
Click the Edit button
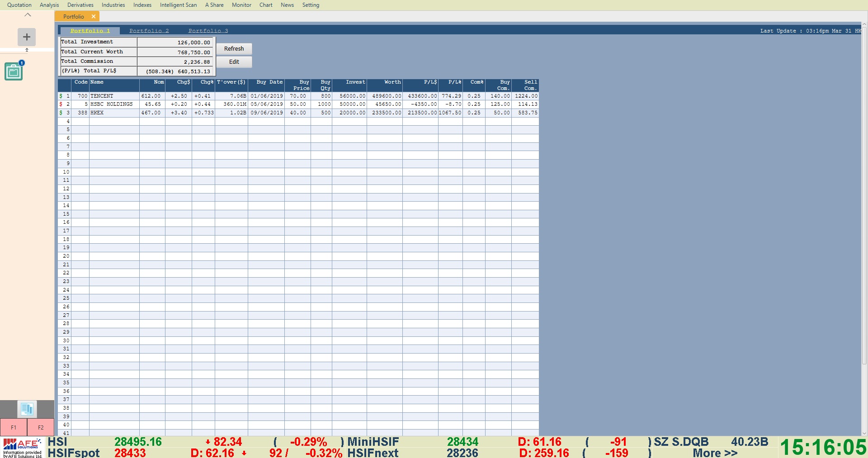pyautogui.click(x=234, y=62)
